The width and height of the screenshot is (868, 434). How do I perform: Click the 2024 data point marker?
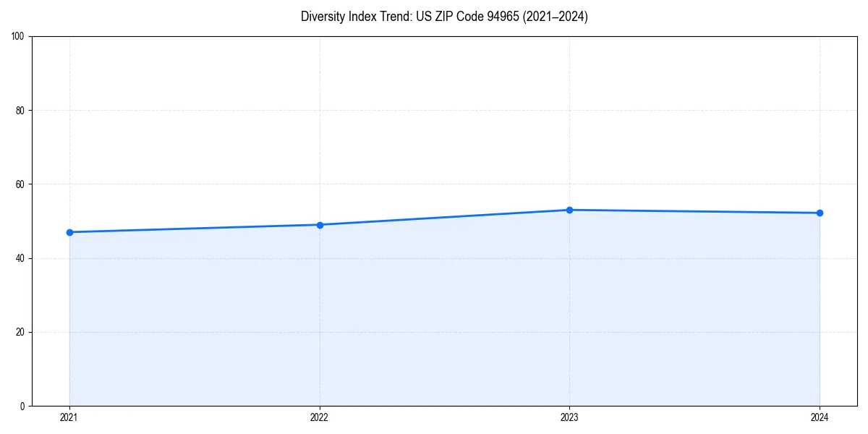click(820, 213)
